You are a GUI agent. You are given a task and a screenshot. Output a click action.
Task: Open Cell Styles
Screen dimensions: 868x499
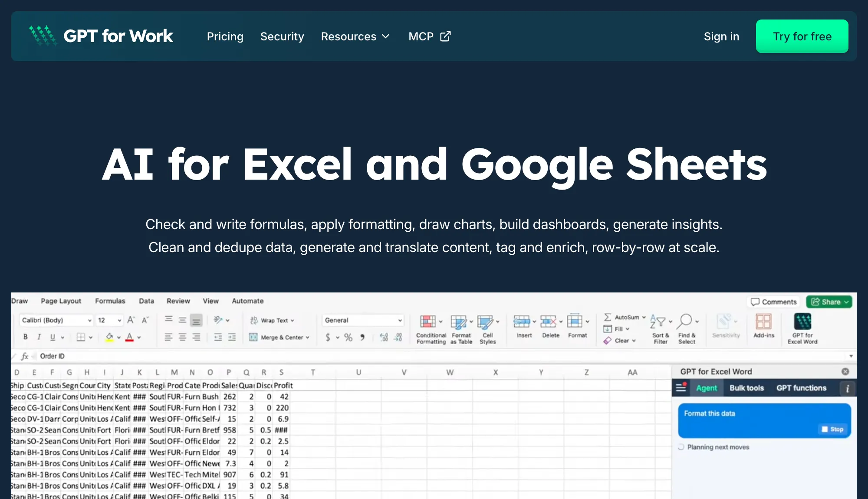(488, 330)
